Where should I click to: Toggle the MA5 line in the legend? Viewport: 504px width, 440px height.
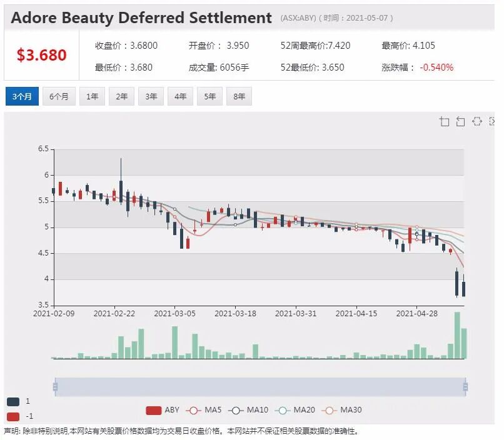tap(203, 410)
